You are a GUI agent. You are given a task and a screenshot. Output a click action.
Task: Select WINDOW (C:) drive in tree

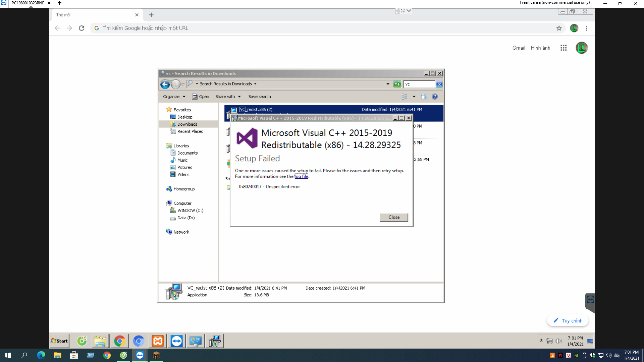[x=190, y=210]
